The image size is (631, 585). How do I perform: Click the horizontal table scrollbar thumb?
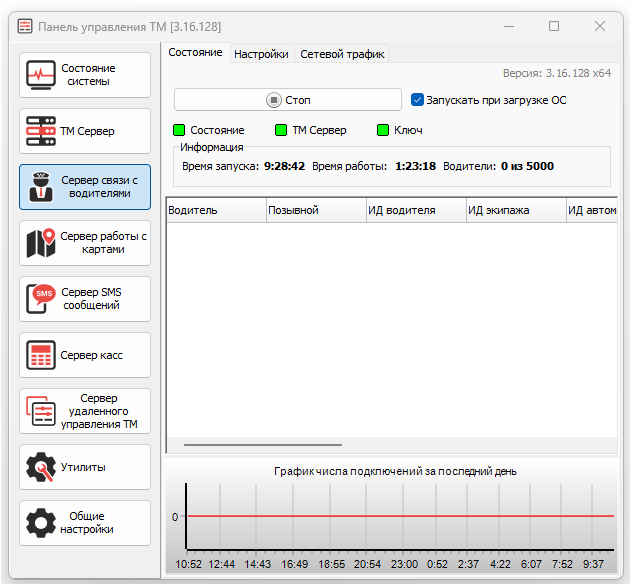pyautogui.click(x=263, y=445)
